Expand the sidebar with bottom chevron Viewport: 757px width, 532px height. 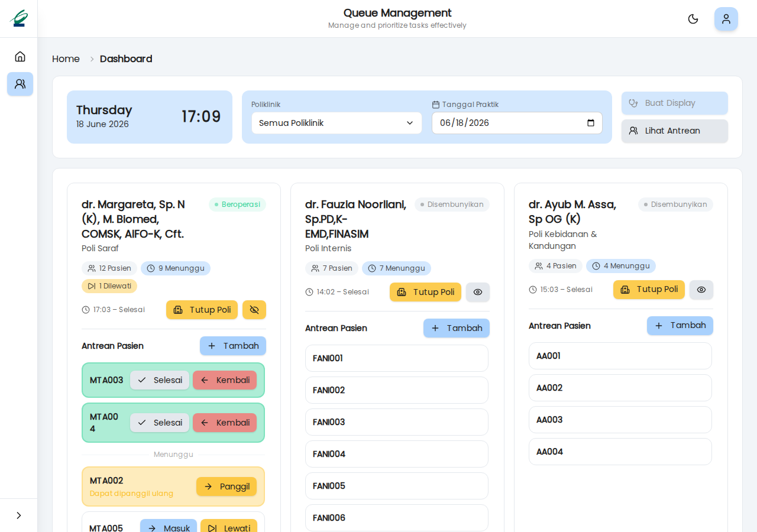coord(19,515)
